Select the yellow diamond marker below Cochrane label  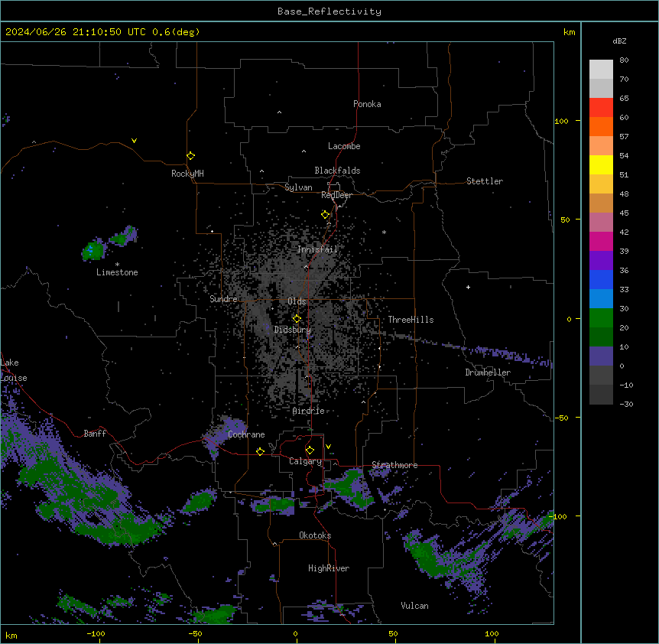click(x=260, y=451)
